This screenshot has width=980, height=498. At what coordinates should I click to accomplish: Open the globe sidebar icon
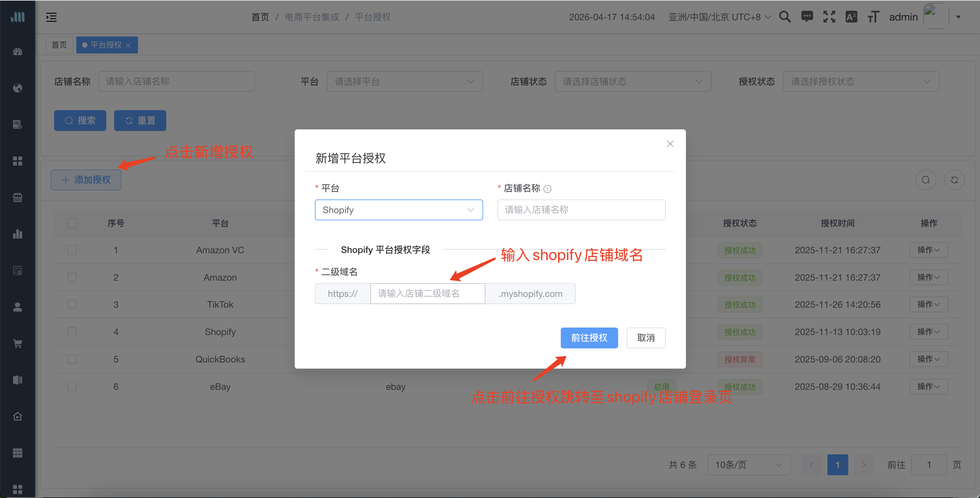pyautogui.click(x=18, y=88)
